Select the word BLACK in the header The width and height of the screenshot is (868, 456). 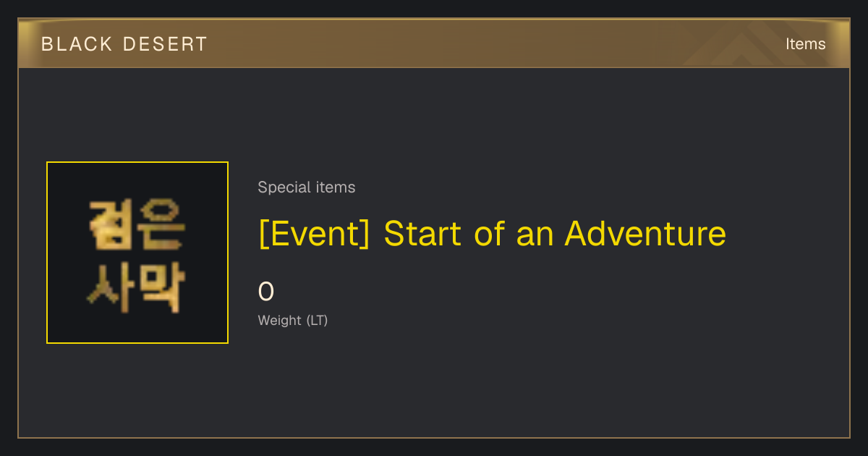pos(77,44)
